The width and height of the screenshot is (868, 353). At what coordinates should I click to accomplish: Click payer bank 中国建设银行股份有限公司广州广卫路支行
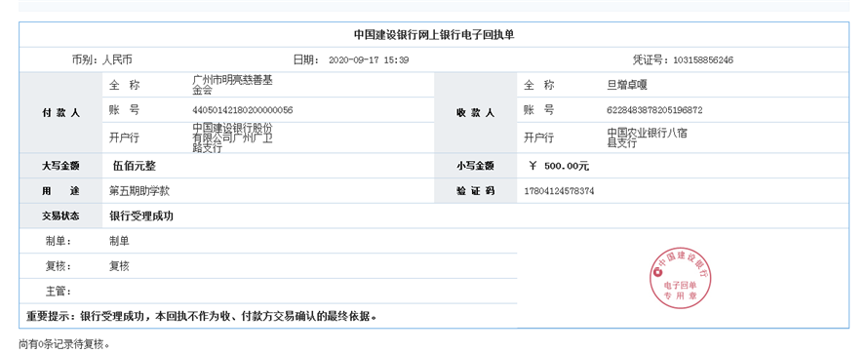pyautogui.click(x=232, y=137)
